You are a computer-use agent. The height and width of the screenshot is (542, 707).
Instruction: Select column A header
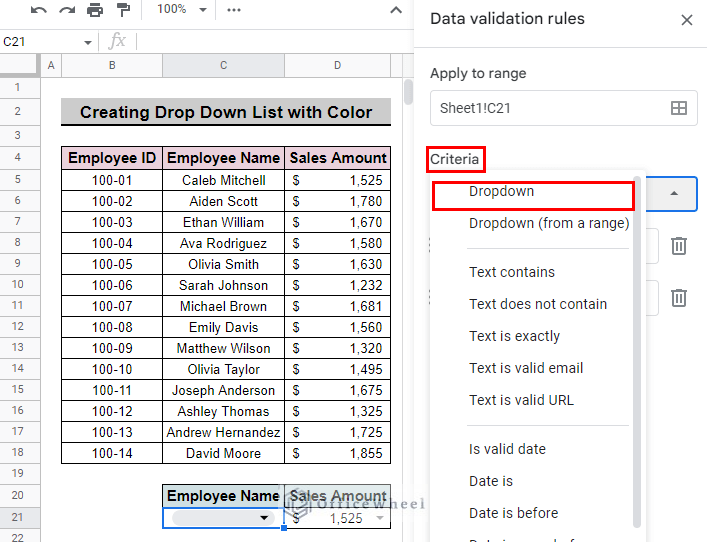[x=51, y=65]
